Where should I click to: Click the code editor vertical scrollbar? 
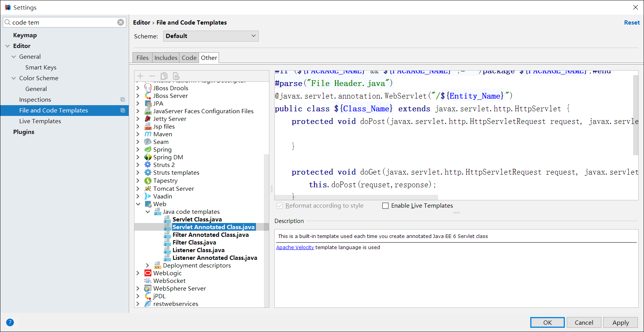tap(636, 115)
